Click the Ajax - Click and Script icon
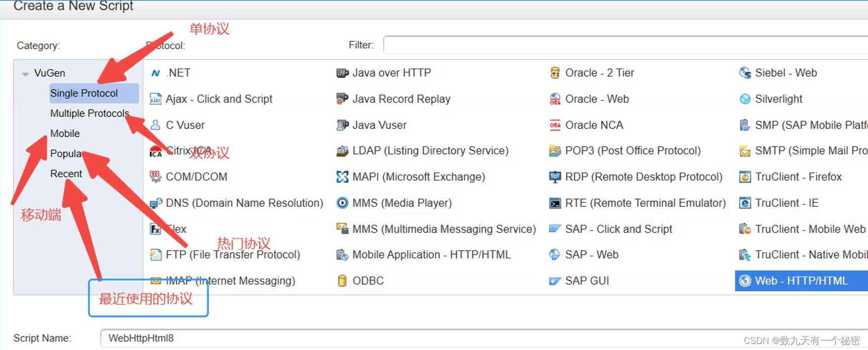868x350 pixels. tap(156, 99)
